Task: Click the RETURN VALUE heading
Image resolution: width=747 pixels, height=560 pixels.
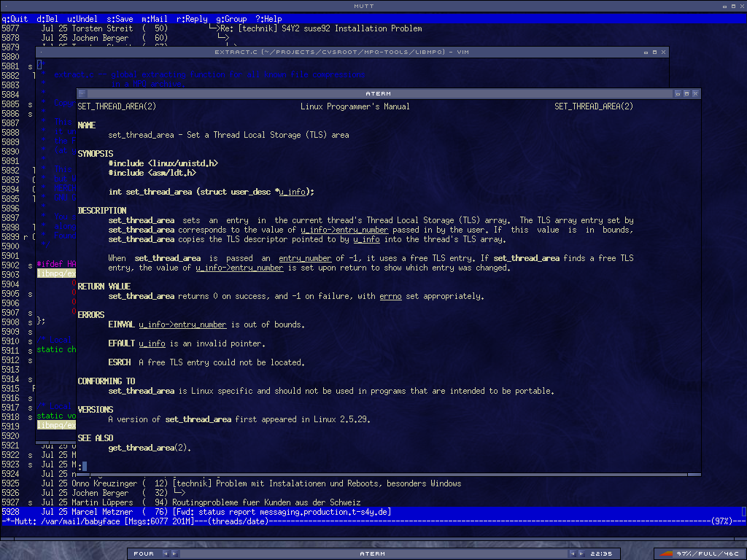Action: point(104,287)
